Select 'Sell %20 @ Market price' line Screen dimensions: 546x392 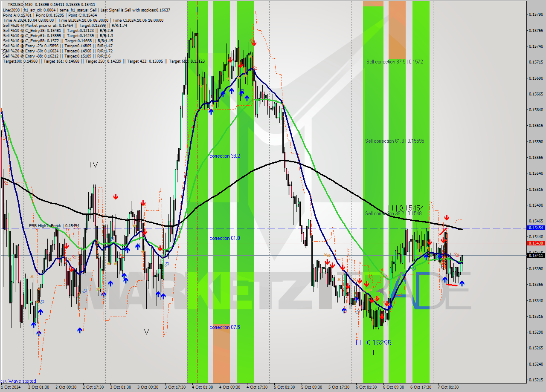click(65, 25)
